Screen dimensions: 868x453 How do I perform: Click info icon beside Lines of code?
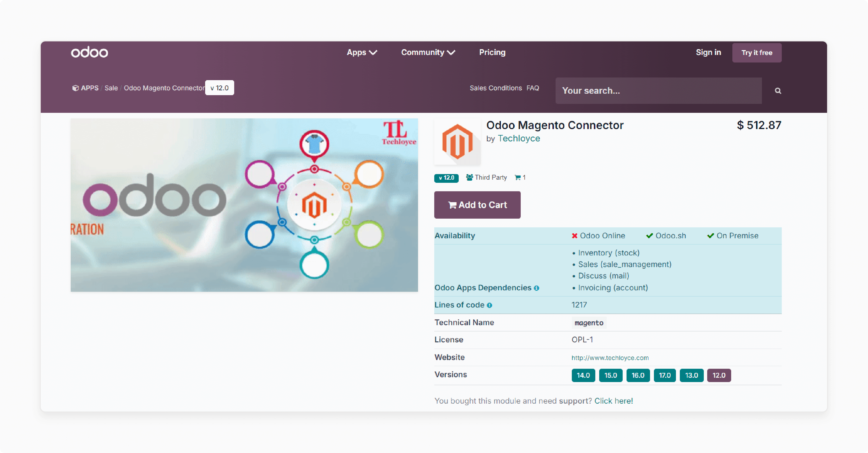coord(489,306)
